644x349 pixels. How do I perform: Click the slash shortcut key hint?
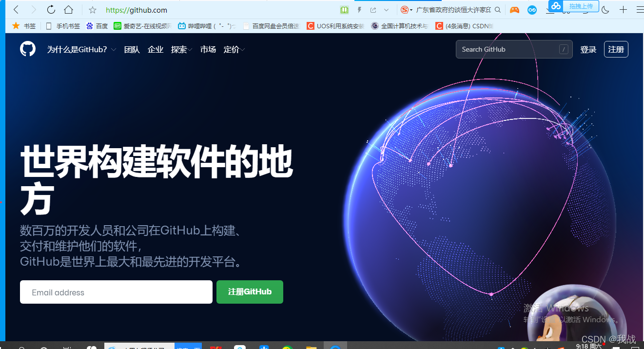(x=564, y=49)
